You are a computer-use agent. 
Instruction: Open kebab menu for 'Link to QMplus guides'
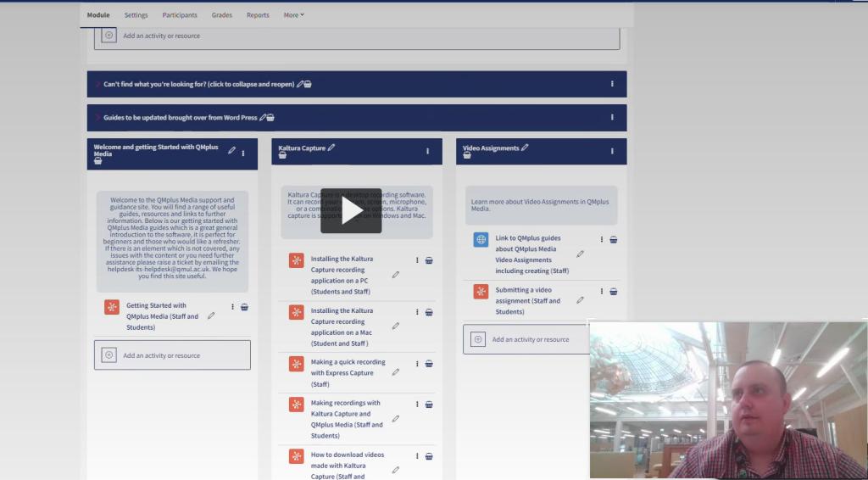[x=601, y=240]
